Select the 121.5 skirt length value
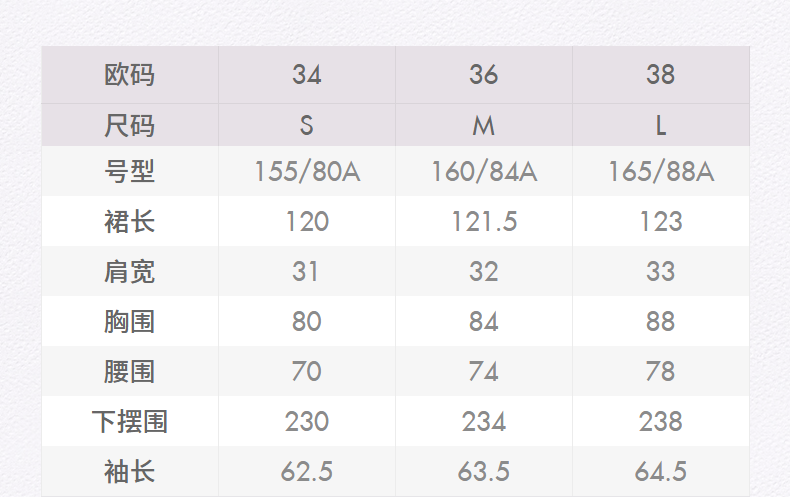The height and width of the screenshot is (497, 790). 484,221
